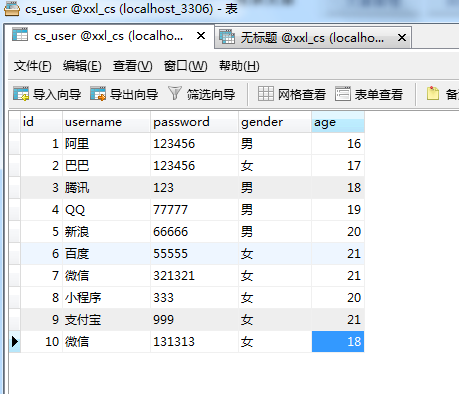
Task: Select the password cell 321321
Action: (194, 276)
